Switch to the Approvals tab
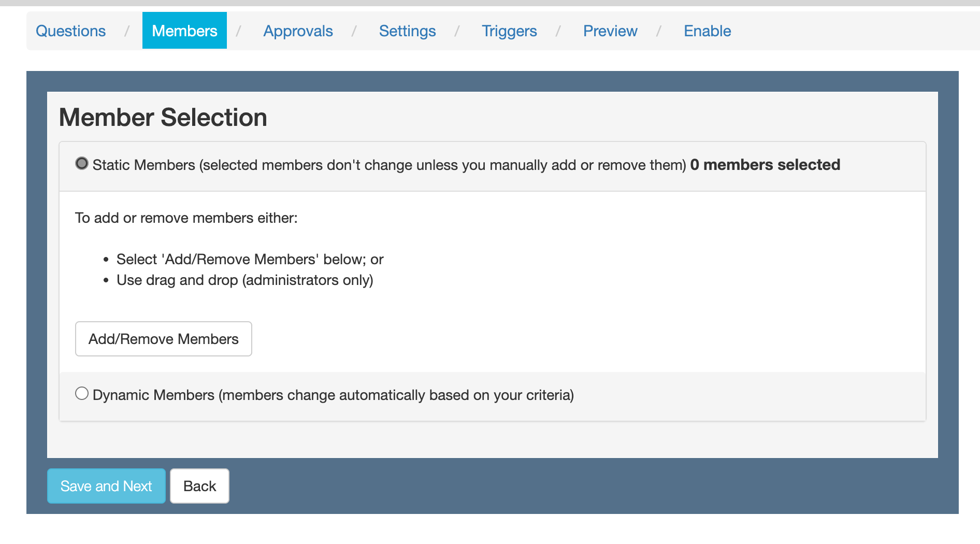 (298, 31)
